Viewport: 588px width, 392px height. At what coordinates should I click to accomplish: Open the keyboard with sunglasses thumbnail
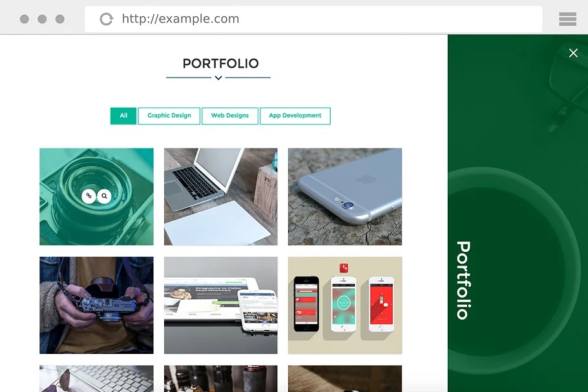96,379
